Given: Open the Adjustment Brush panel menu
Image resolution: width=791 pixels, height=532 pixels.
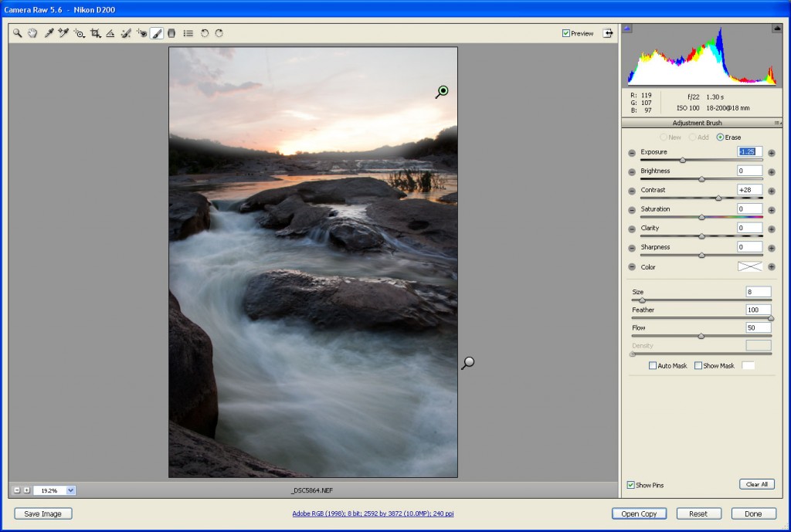Looking at the screenshot, I should coord(778,123).
